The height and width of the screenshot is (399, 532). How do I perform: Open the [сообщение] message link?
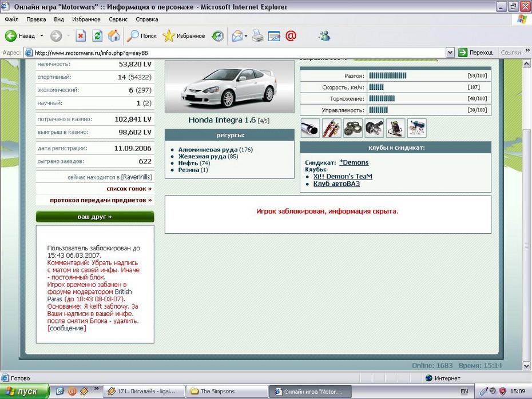(x=67, y=328)
